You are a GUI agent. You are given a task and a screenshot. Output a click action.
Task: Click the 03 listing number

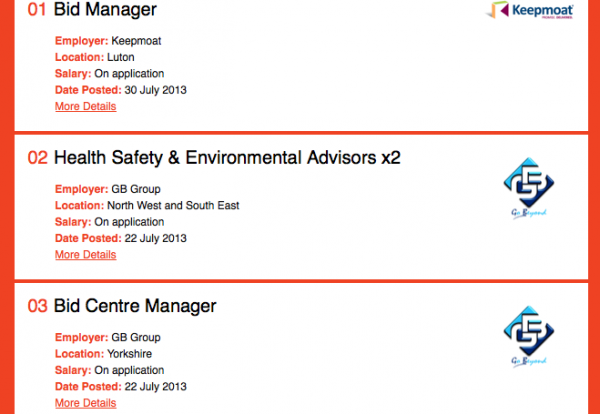click(38, 306)
